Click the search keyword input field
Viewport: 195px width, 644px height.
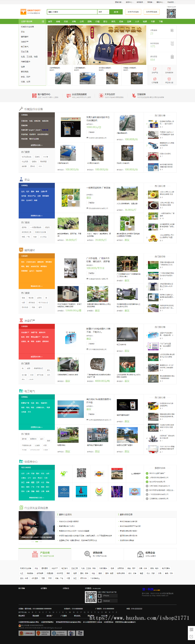[72, 12]
